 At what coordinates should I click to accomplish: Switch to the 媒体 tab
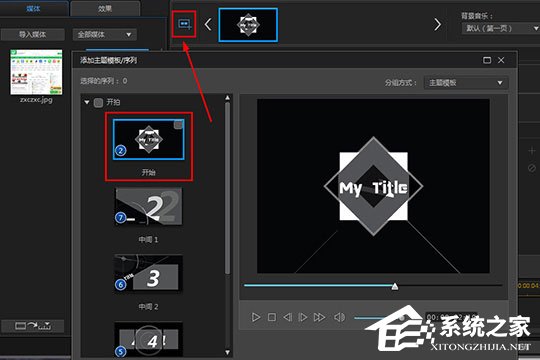coord(33,8)
